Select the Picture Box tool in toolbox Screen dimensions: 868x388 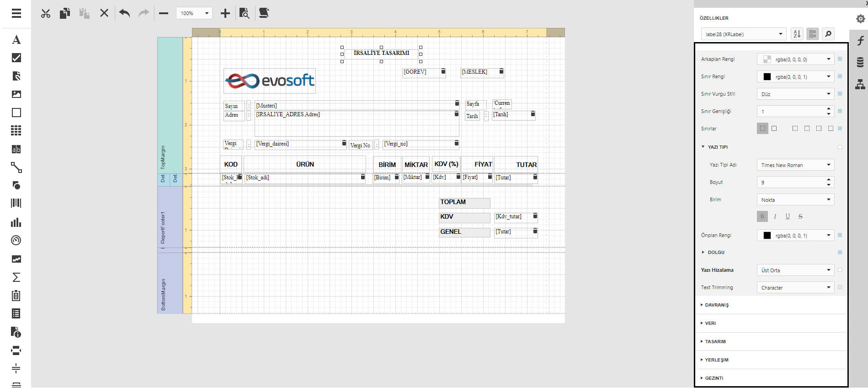point(16,94)
